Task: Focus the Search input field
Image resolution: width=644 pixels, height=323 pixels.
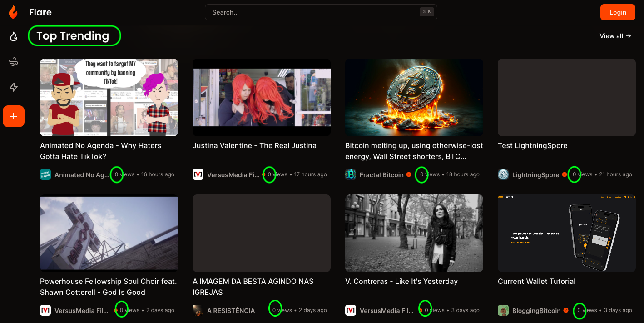Action: coord(313,12)
